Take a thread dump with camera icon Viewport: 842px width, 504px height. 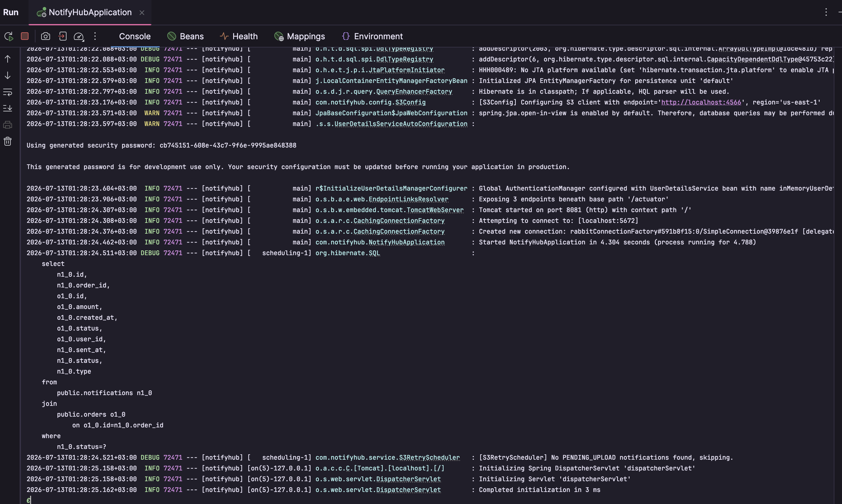pos(46,36)
